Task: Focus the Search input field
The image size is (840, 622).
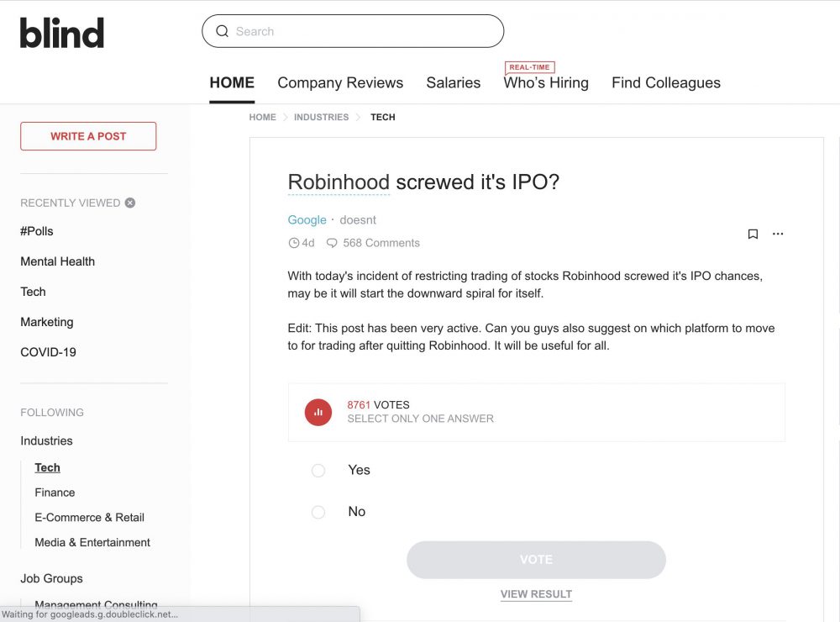Action: (x=353, y=31)
